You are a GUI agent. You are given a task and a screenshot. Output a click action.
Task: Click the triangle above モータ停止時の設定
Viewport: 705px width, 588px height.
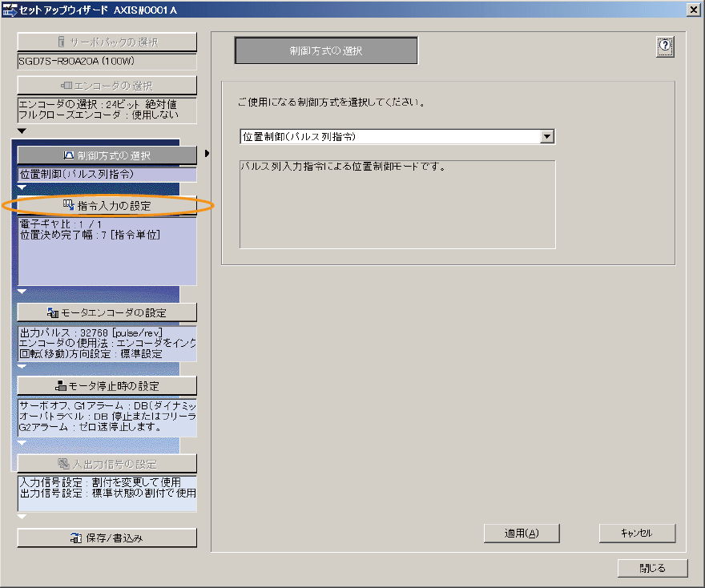pos(22,366)
